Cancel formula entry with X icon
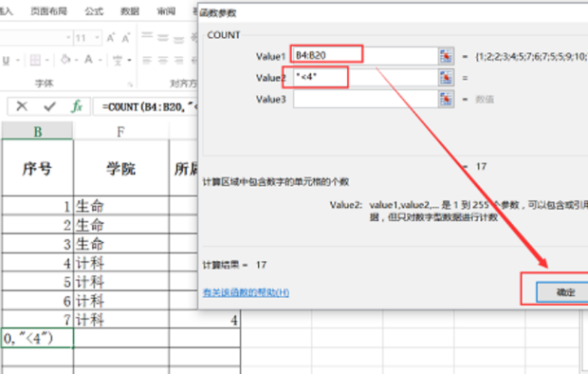Image resolution: width=588 pixels, height=374 pixels. tap(22, 106)
